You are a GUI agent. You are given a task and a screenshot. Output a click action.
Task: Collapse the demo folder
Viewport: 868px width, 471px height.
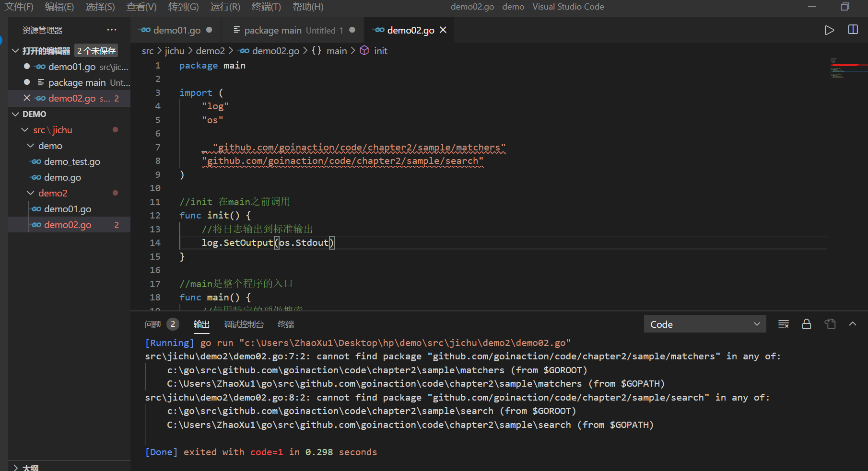(x=30, y=146)
